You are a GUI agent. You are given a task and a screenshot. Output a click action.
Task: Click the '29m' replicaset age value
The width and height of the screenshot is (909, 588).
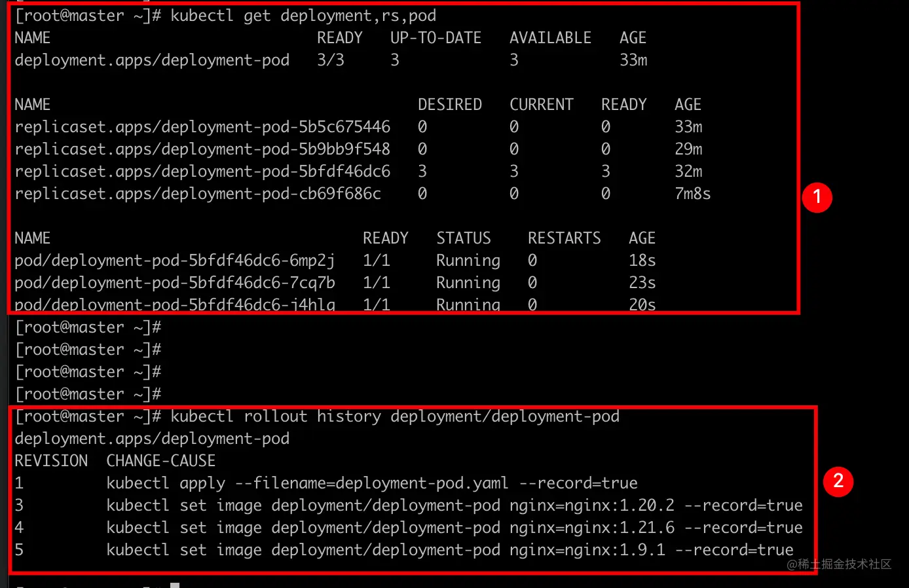688,149
